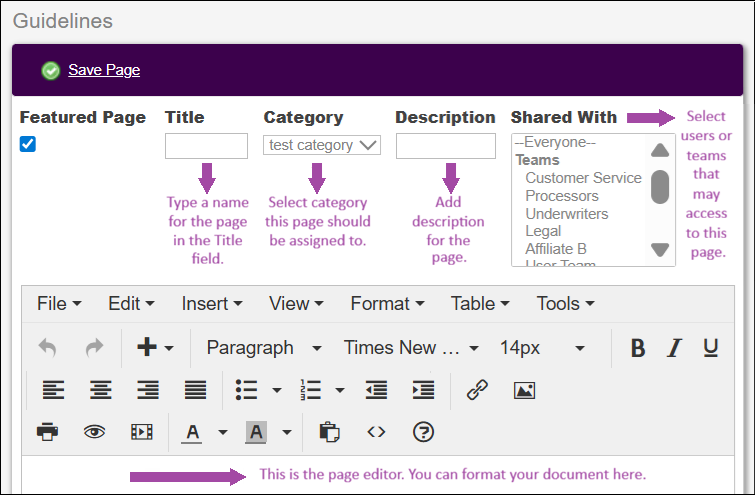Open the Times New font dropdown
This screenshot has width=755, height=495.
click(411, 348)
